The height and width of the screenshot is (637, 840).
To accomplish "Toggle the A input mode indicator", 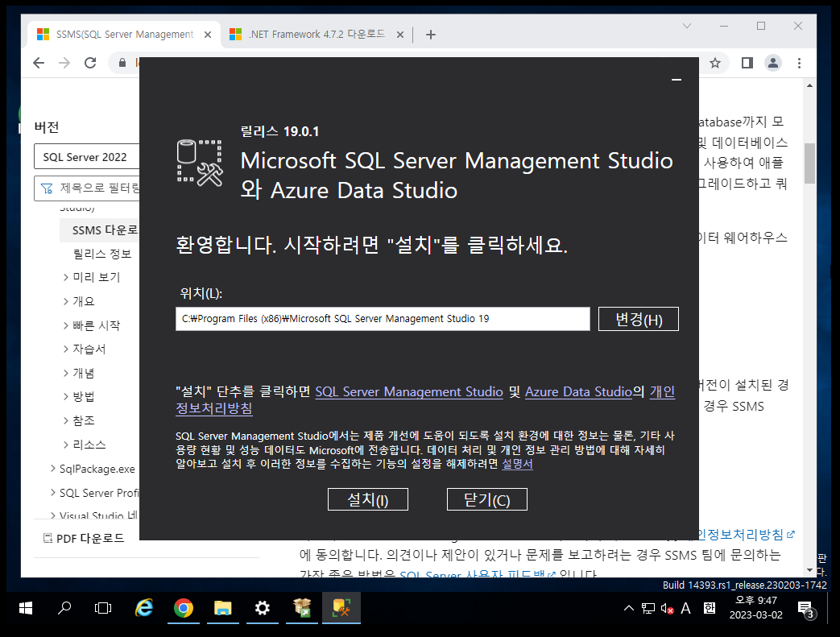I will [x=685, y=608].
